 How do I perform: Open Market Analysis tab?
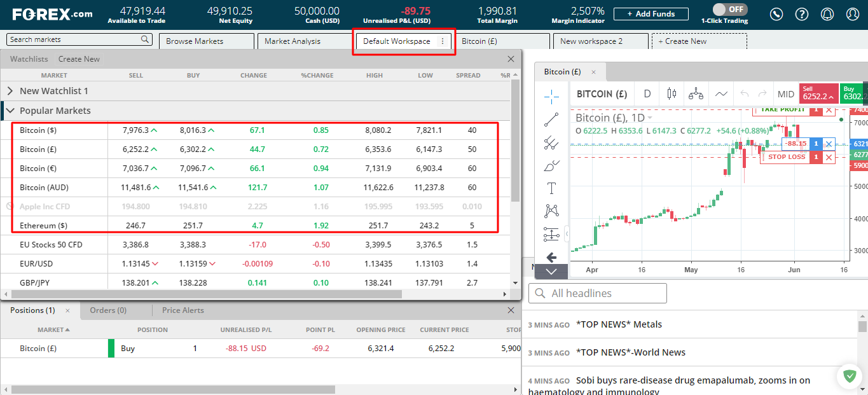click(x=305, y=41)
